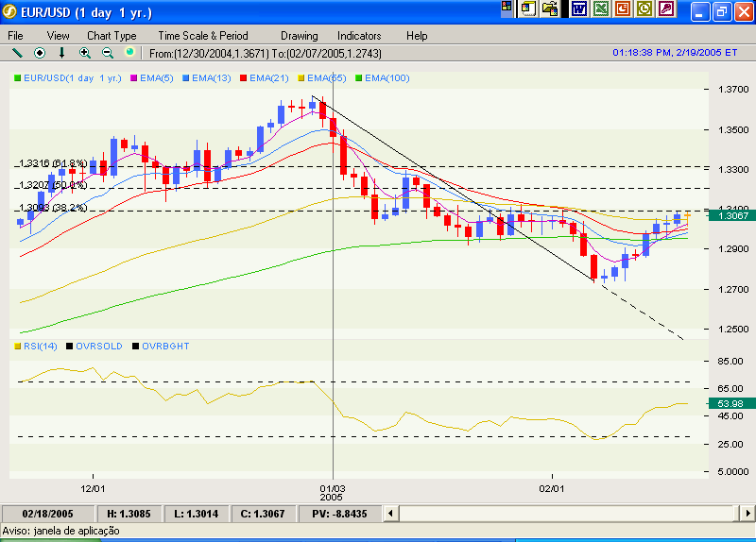
Task: Click the 12/01 date axis label
Action: click(93, 488)
